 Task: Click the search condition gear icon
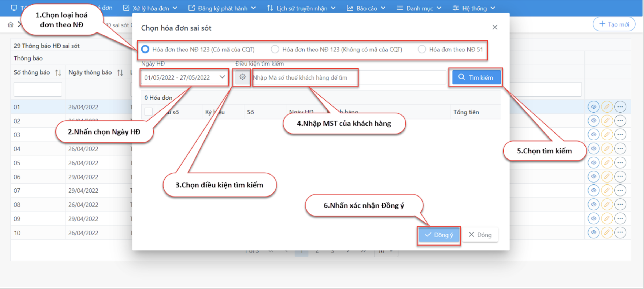242,77
